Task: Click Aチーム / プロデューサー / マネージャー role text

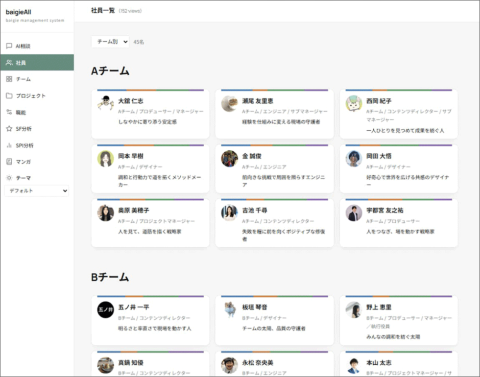Action: click(161, 111)
